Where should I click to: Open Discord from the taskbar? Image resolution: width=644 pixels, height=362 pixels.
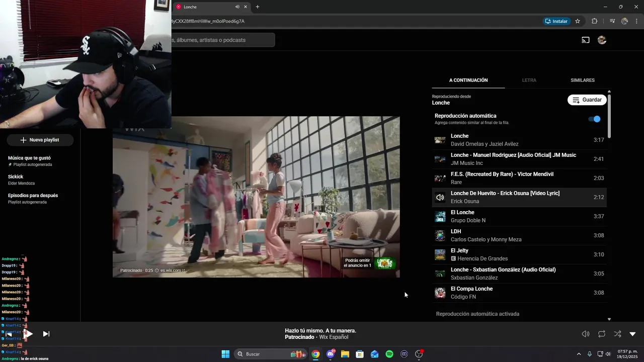point(331,354)
